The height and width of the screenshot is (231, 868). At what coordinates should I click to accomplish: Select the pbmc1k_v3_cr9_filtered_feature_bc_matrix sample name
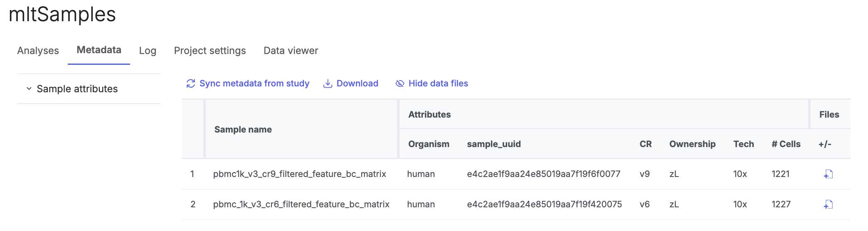(x=299, y=174)
